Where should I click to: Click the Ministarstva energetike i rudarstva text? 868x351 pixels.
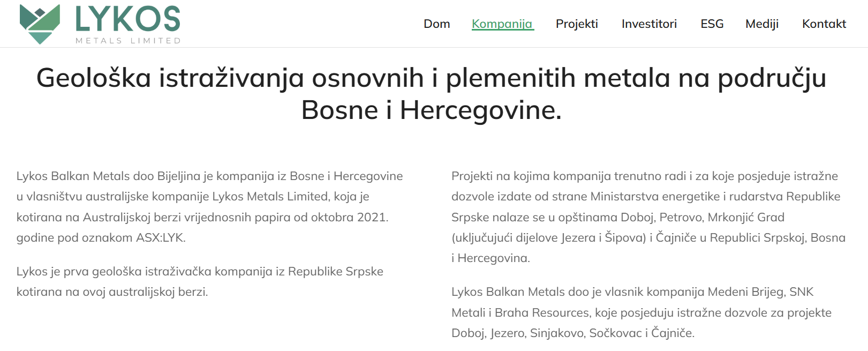click(x=686, y=197)
